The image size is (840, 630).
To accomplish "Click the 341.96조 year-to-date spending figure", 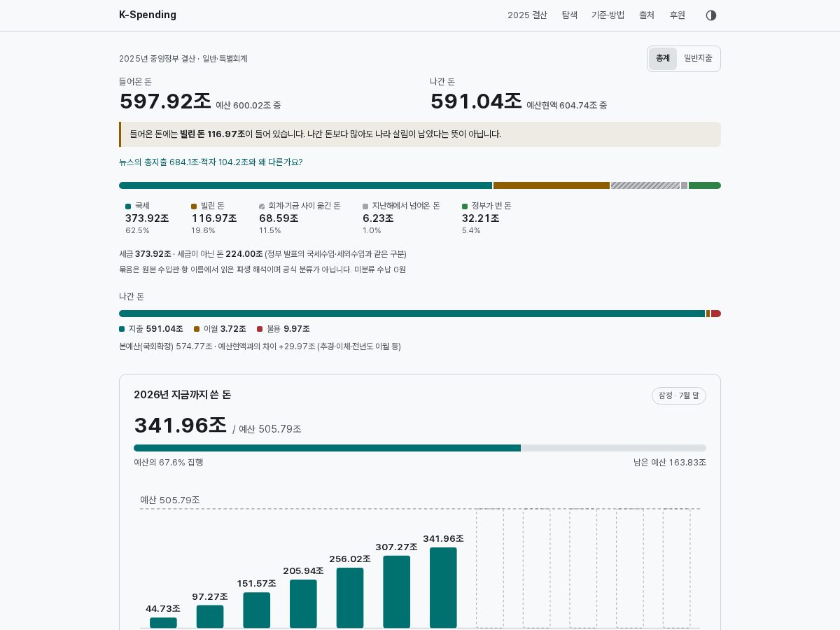I will [x=181, y=426].
